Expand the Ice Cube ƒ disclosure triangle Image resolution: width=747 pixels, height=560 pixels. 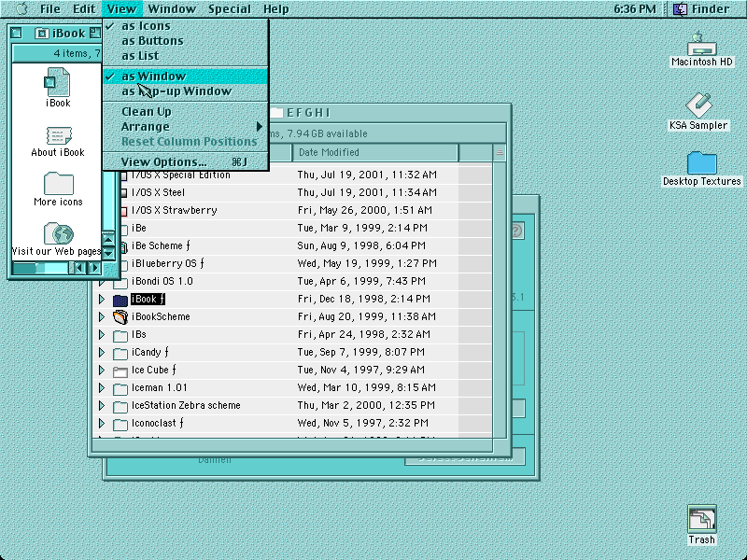pyautogui.click(x=102, y=370)
